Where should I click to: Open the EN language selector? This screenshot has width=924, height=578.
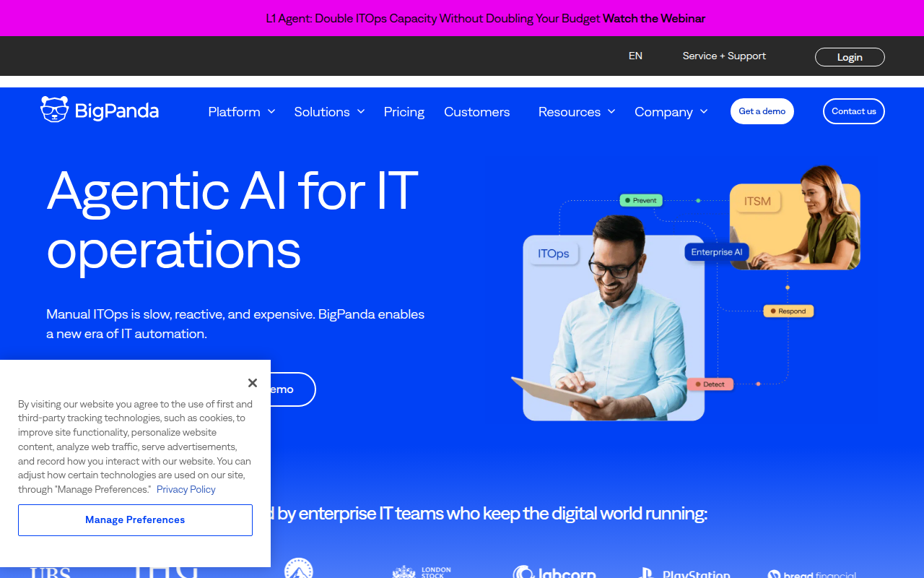(x=635, y=56)
